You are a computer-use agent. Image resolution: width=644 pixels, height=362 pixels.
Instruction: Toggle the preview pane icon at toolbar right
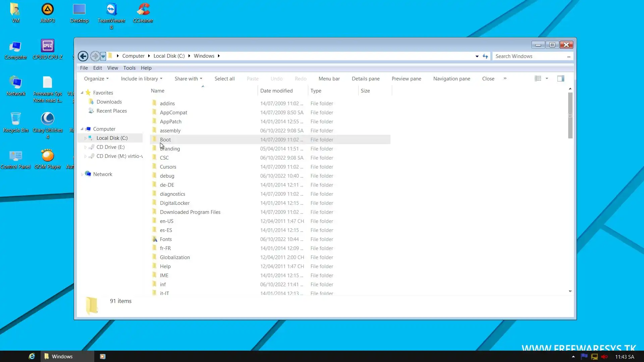[x=560, y=78]
